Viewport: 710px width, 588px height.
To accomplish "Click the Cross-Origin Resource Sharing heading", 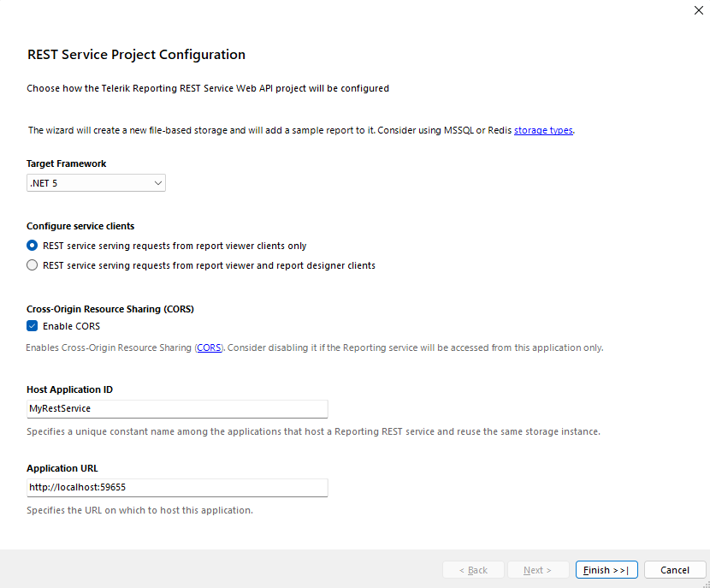I will pos(110,308).
